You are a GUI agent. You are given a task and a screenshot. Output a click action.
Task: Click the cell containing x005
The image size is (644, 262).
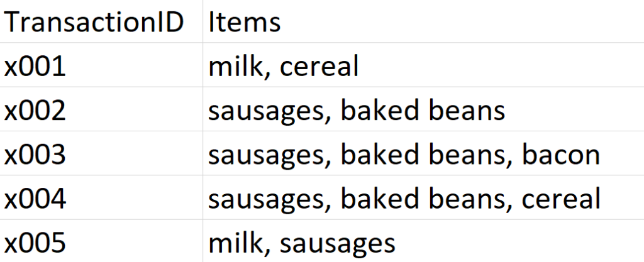tap(101, 241)
